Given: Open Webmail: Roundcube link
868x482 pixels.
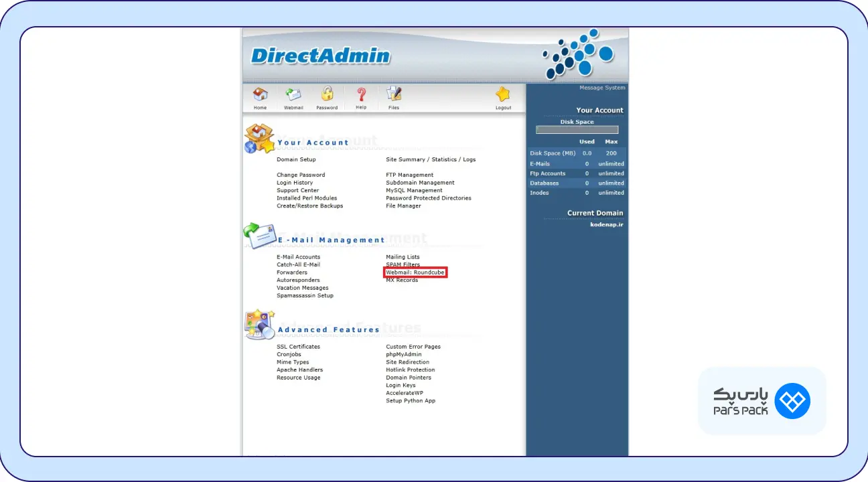Looking at the screenshot, I should pos(415,272).
